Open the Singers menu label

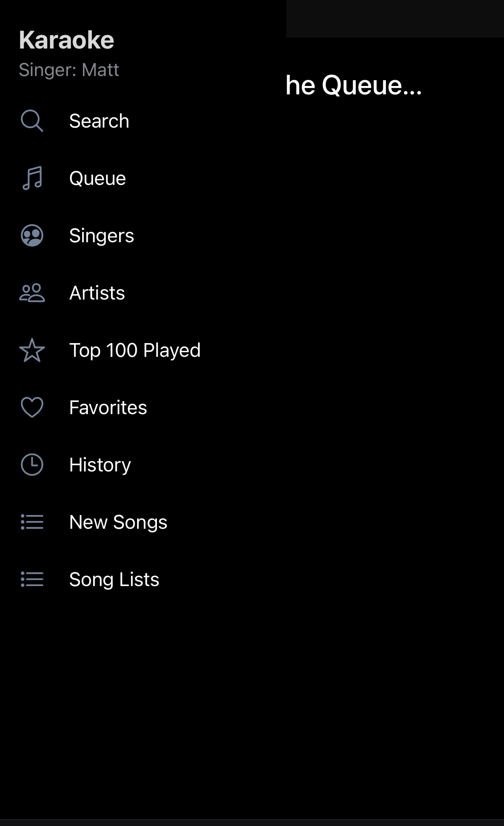[102, 236]
